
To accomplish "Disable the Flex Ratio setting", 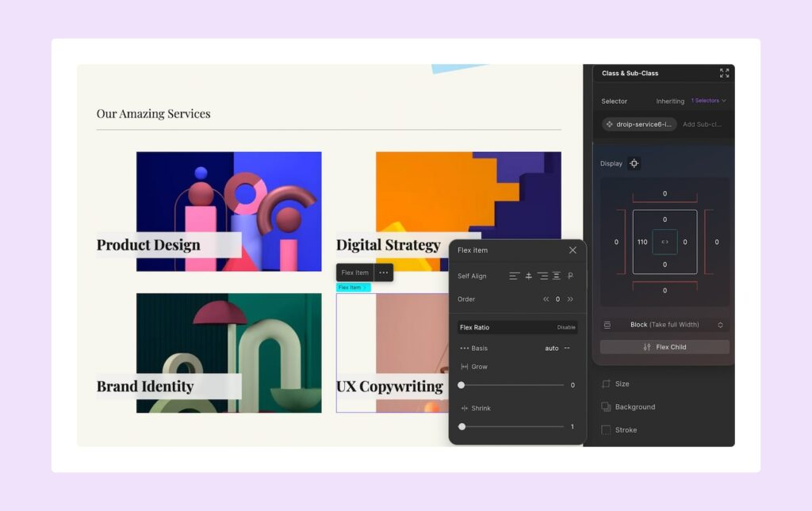I will pyautogui.click(x=565, y=327).
